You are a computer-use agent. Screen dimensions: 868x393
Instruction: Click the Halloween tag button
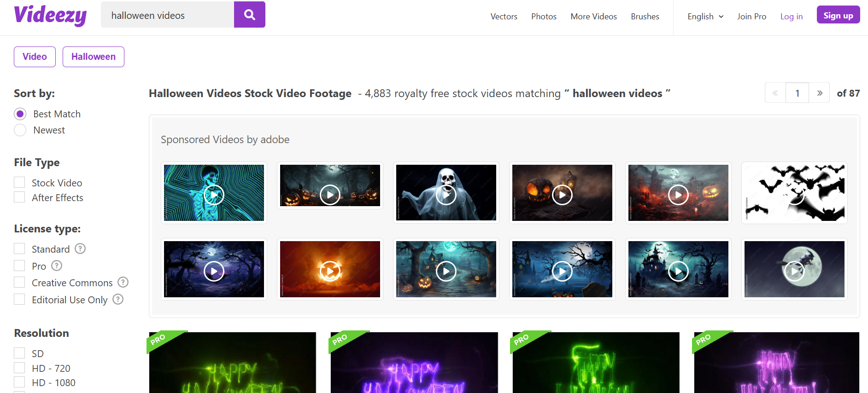94,57
